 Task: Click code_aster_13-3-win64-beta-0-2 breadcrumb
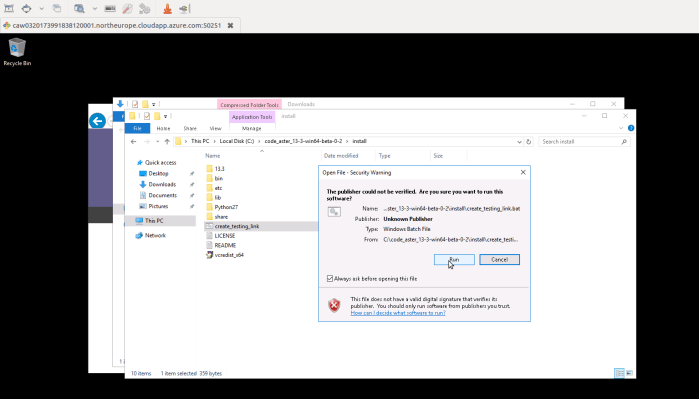coord(303,141)
